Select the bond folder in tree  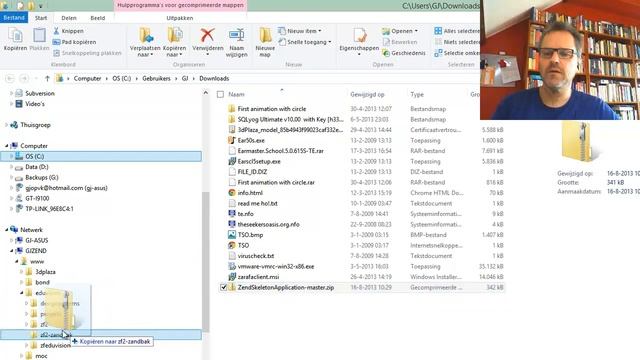tap(42, 282)
